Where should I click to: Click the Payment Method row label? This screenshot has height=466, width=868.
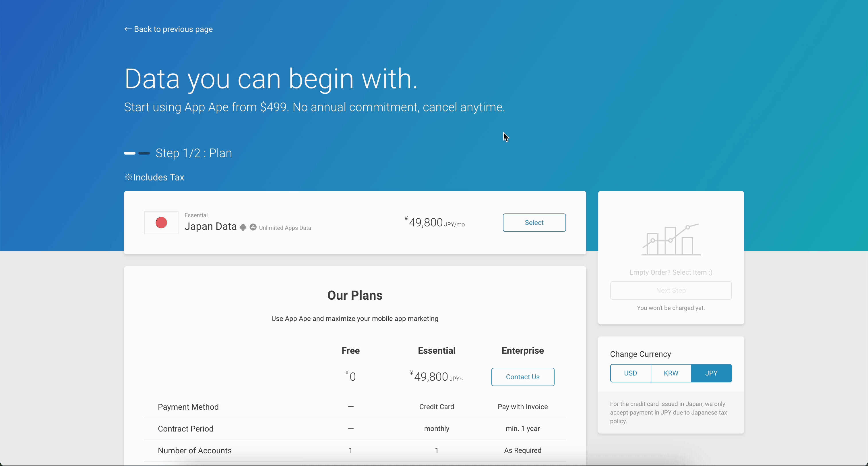pos(188,407)
